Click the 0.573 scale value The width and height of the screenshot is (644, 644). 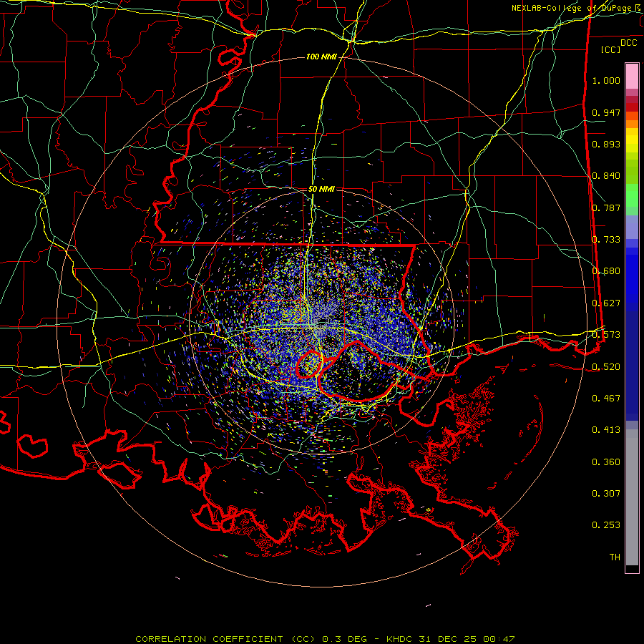pos(606,335)
